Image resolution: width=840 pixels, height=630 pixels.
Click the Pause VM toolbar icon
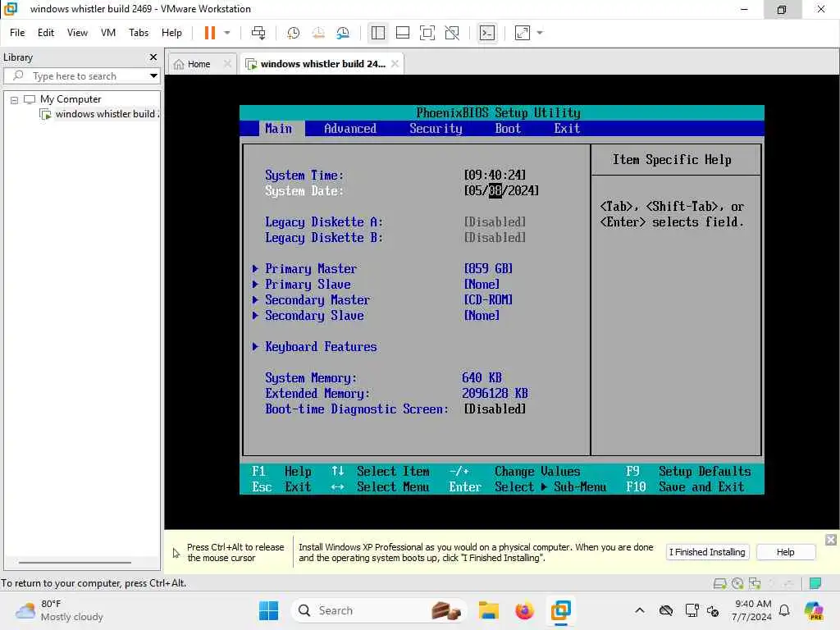click(x=209, y=33)
